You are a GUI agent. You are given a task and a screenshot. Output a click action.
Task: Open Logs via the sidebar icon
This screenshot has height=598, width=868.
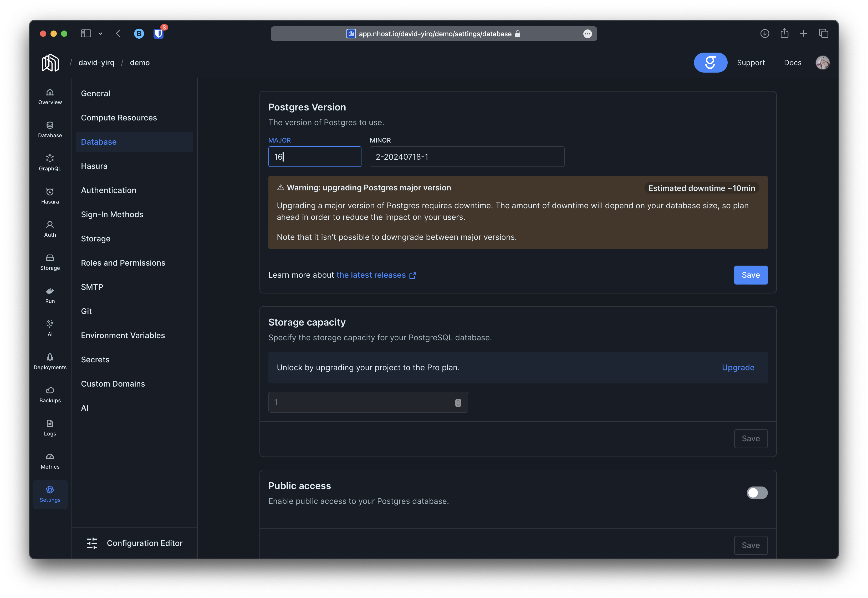[x=50, y=427]
